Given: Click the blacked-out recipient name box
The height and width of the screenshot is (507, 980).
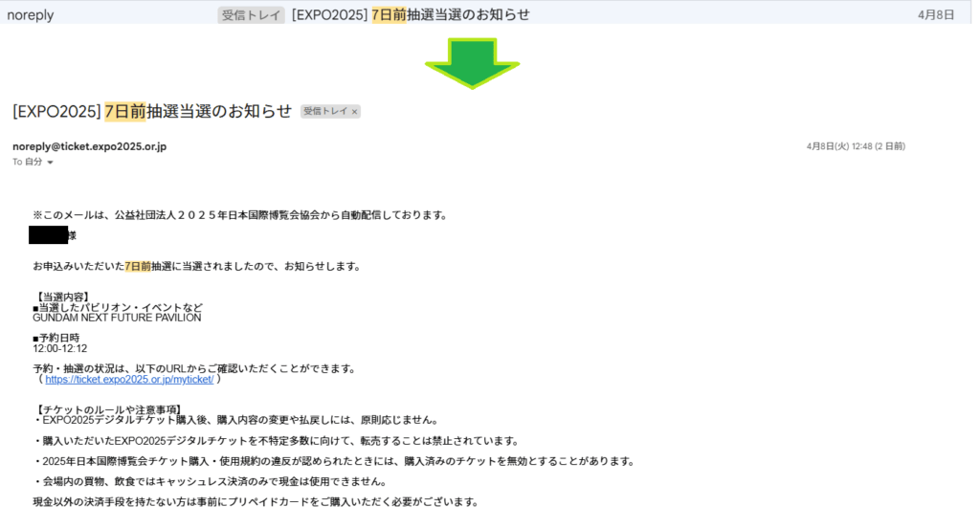Looking at the screenshot, I should (x=48, y=234).
